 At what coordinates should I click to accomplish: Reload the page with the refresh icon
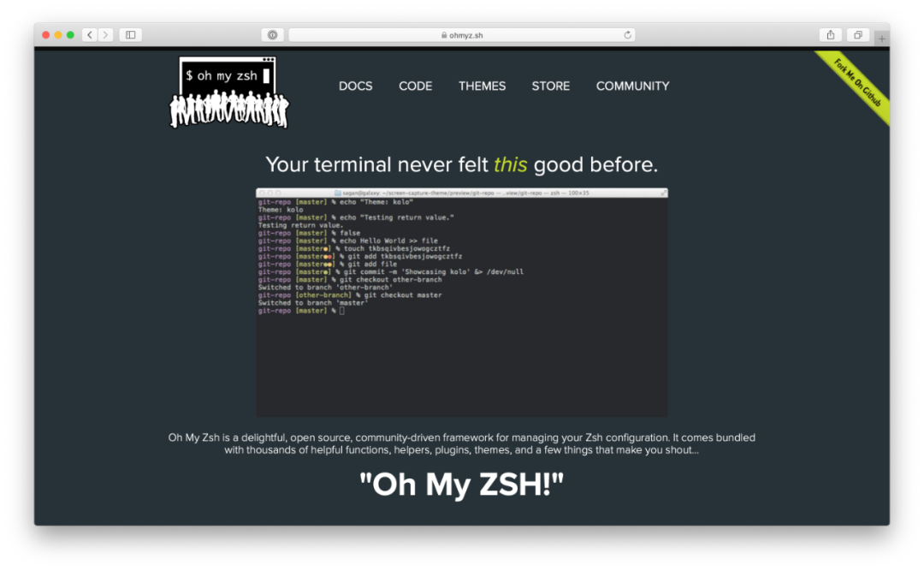point(628,35)
